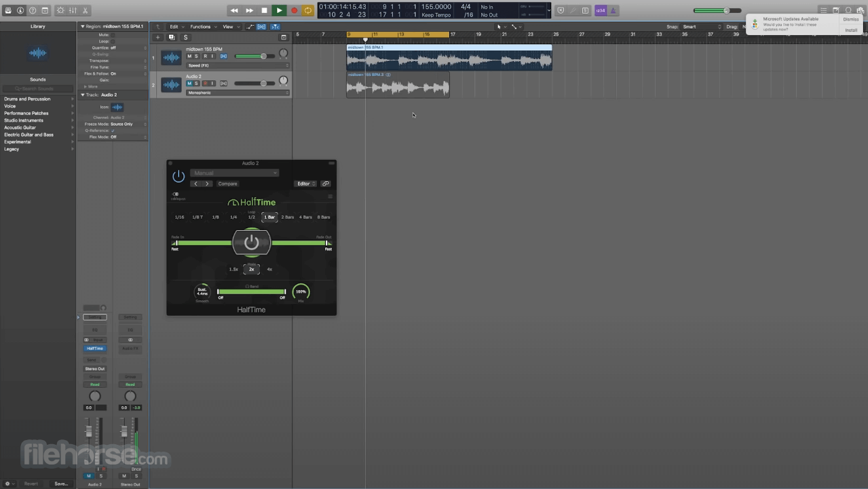Toggle Flex button on Audio 2 track
868x489 pixels.
click(x=223, y=84)
